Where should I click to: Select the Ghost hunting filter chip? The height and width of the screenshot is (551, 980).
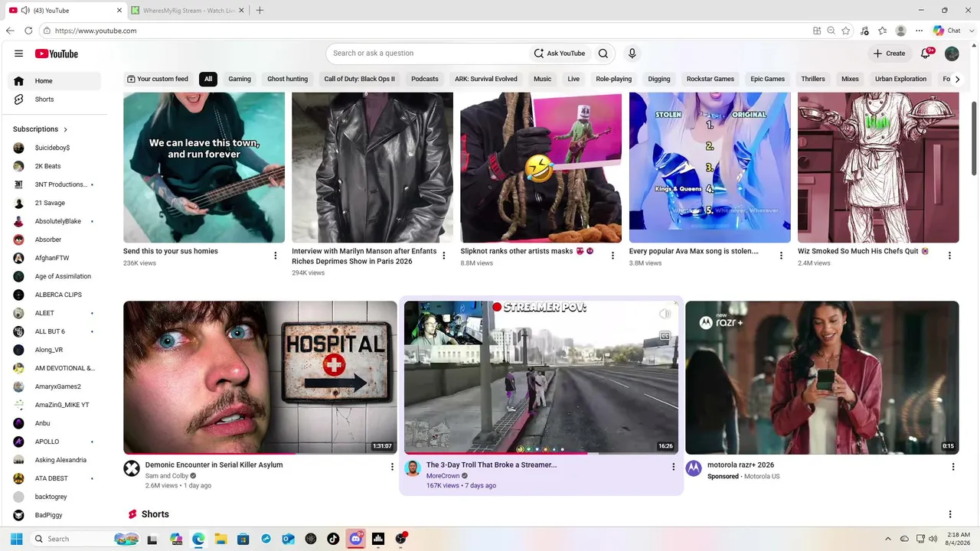[287, 79]
